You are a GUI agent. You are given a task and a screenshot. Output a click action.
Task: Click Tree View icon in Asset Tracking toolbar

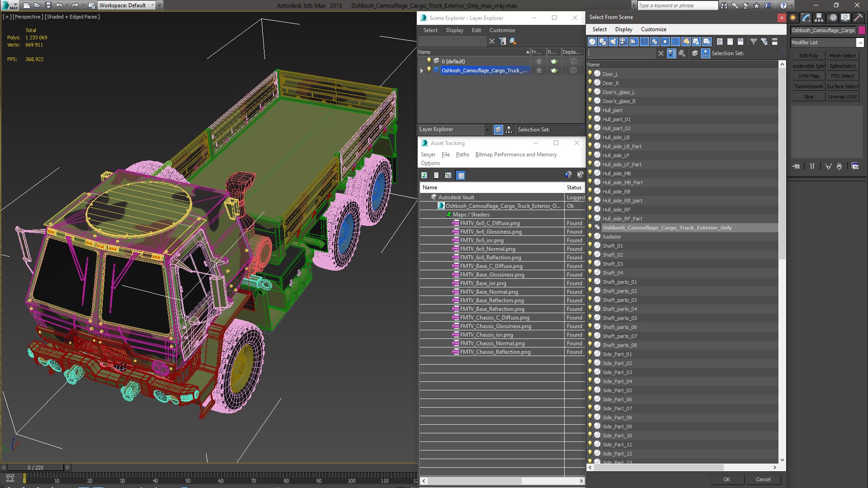(448, 175)
